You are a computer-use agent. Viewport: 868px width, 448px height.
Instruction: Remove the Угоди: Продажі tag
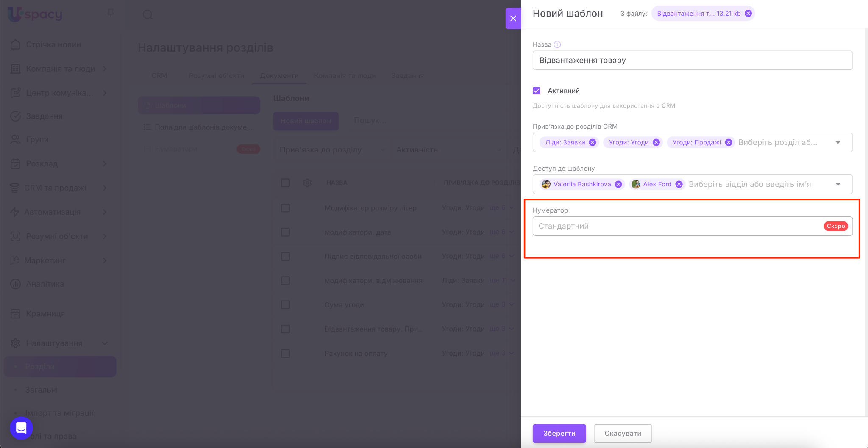(729, 142)
